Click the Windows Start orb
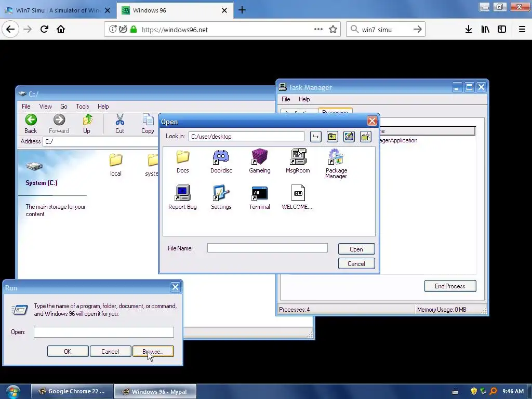The image size is (532, 399). point(13,392)
